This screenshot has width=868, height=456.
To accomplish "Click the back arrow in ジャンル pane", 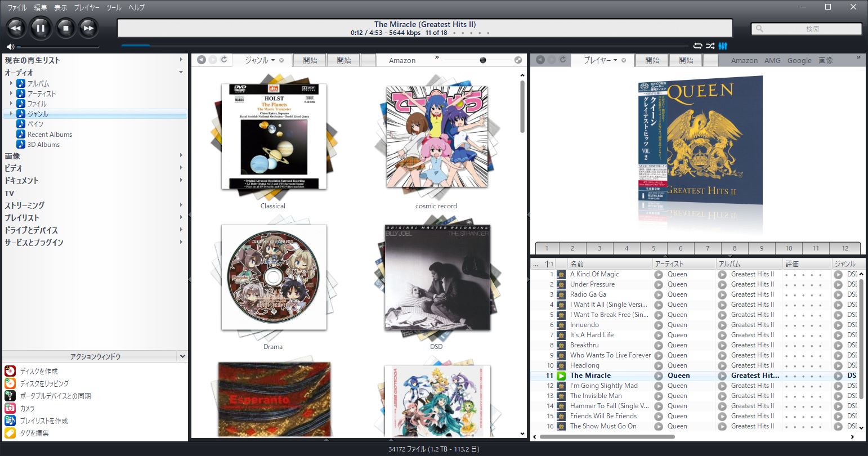I will 202,60.
